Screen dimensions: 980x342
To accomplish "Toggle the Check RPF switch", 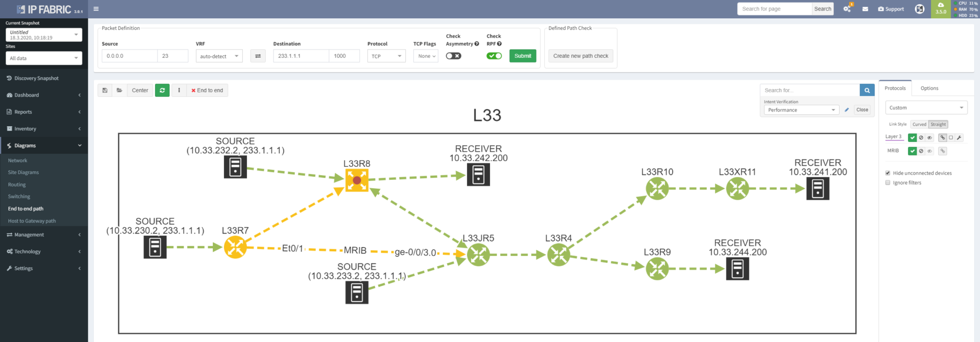I will click(494, 56).
